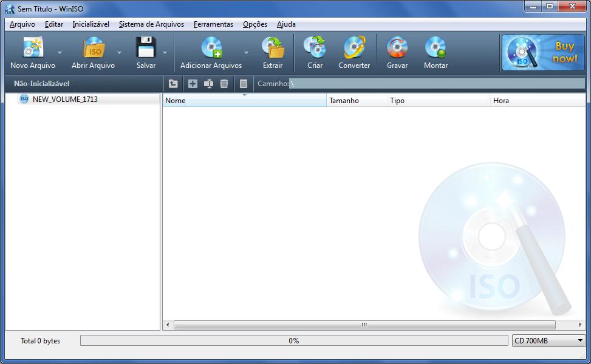Expand the Abrir Arquivo dropdown arrow

pos(119,53)
